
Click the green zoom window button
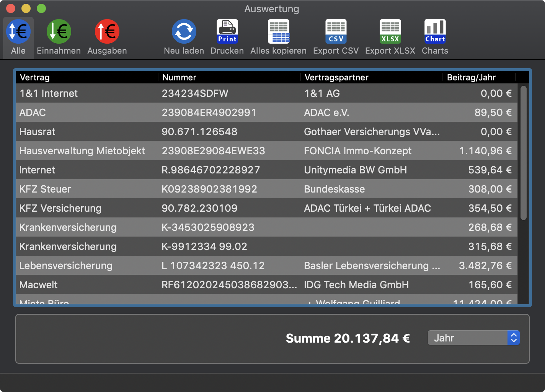pos(41,8)
